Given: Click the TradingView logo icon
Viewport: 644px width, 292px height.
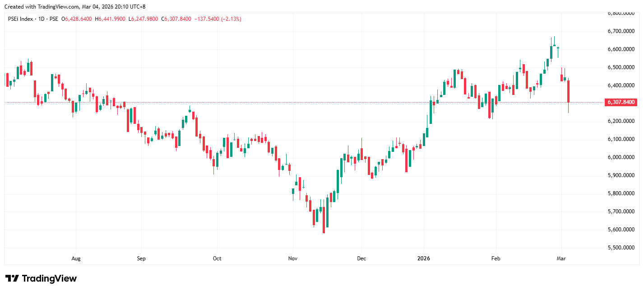Looking at the screenshot, I should pos(12,278).
